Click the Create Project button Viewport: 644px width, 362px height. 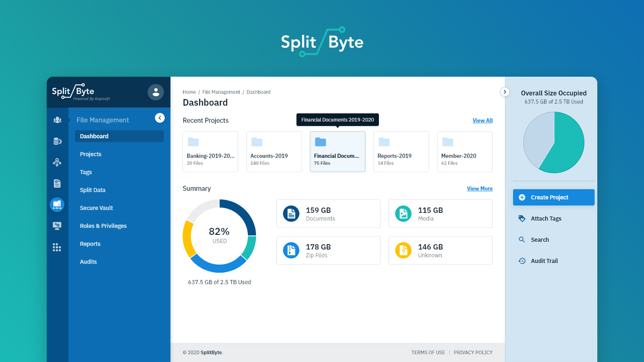[x=553, y=197]
